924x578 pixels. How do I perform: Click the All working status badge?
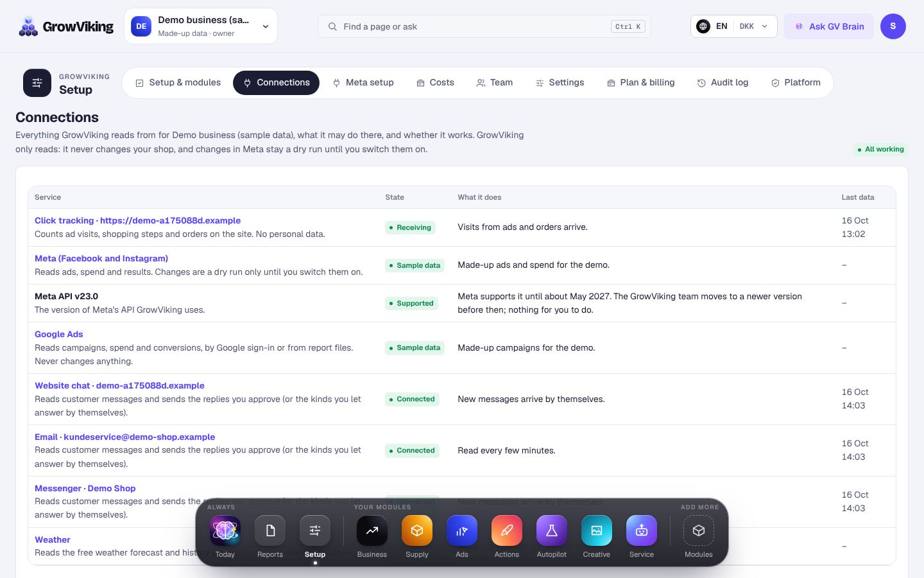[x=880, y=149]
